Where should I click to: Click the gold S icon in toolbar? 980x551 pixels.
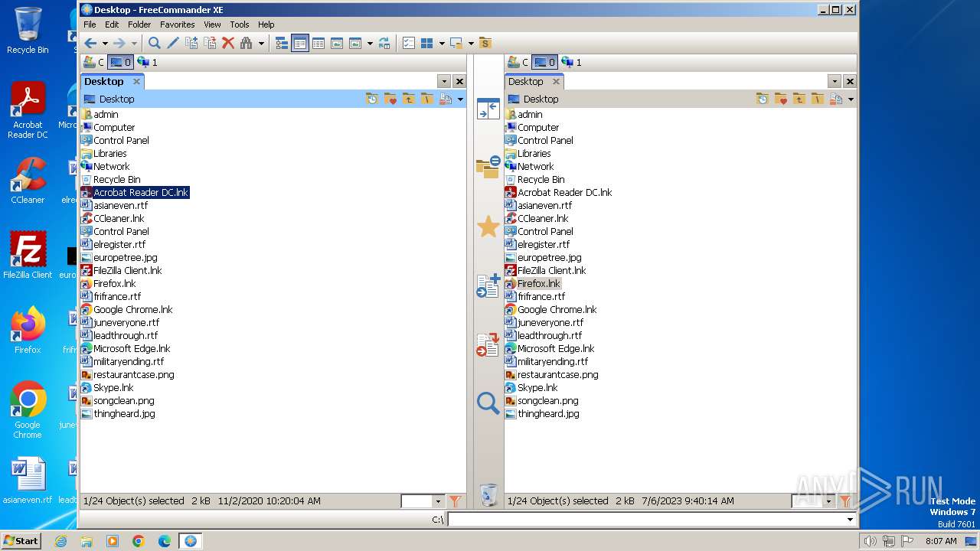tap(485, 44)
